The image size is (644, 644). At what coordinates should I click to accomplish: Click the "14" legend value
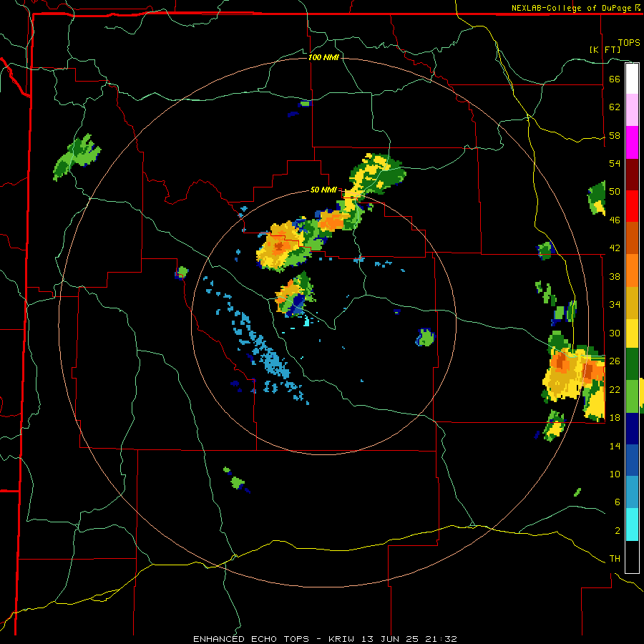pos(615,446)
